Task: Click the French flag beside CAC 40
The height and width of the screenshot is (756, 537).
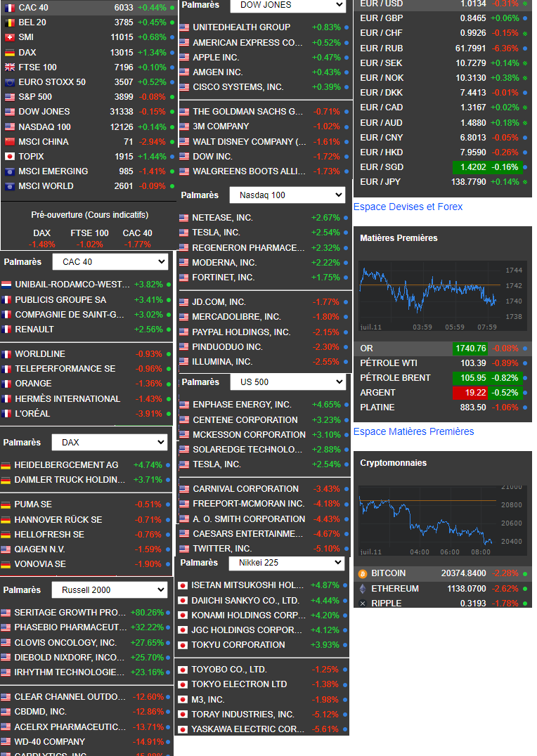Action: pos(10,8)
